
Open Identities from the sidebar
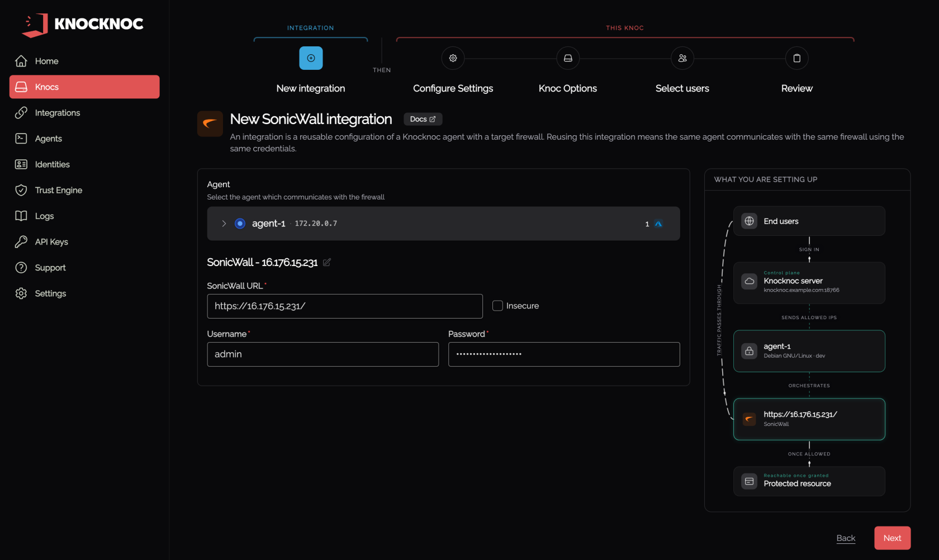coord(84,164)
